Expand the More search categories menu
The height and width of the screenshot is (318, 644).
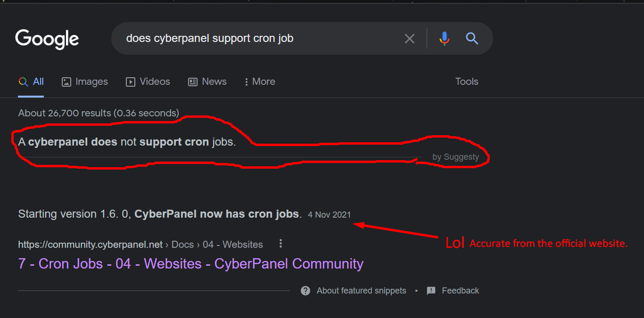click(260, 82)
